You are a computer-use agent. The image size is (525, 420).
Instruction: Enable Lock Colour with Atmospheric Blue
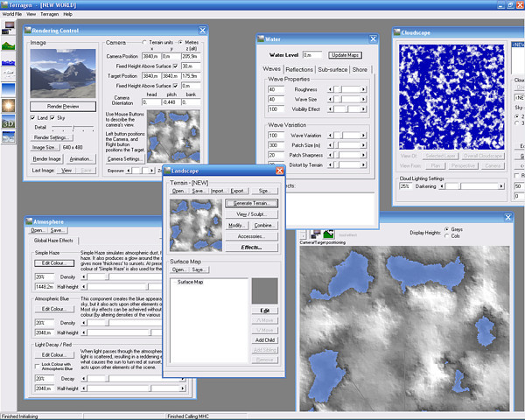[38, 366]
